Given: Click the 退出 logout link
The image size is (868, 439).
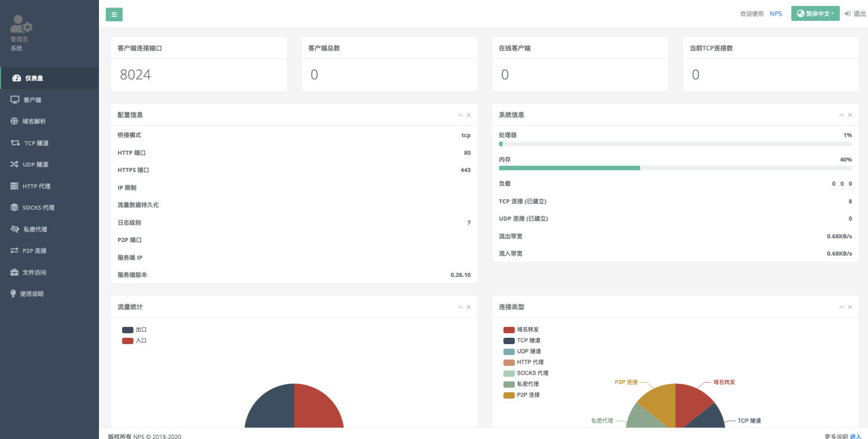Looking at the screenshot, I should [x=855, y=13].
